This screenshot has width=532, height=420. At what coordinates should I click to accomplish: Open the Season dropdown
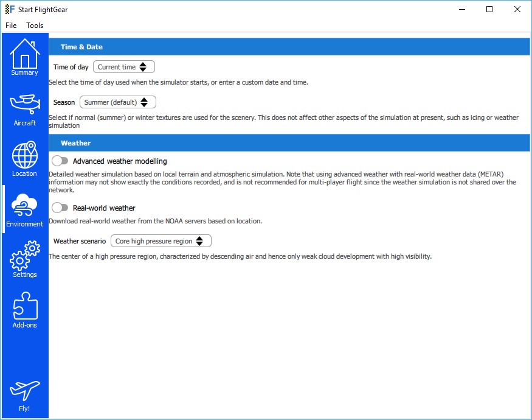(x=118, y=102)
